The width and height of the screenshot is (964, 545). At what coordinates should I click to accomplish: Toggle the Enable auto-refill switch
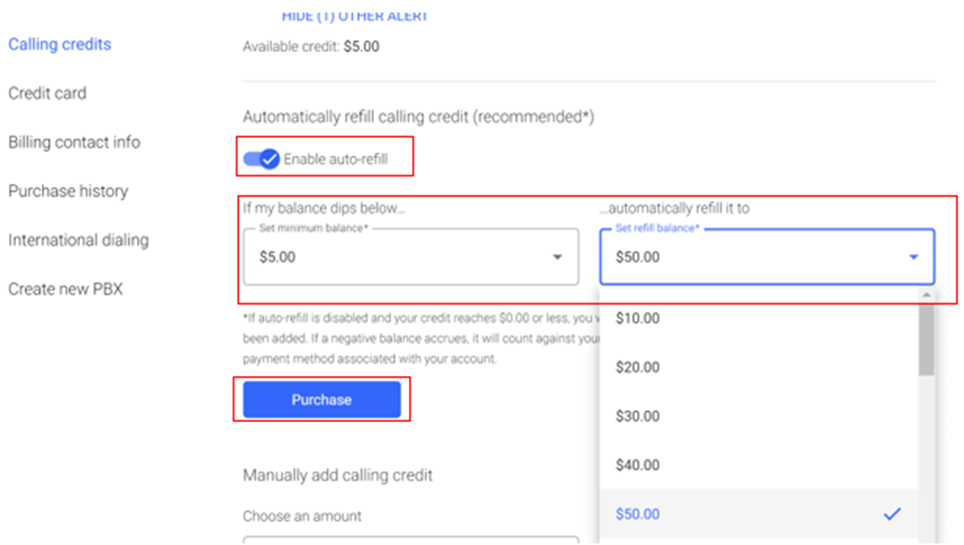pos(261,159)
